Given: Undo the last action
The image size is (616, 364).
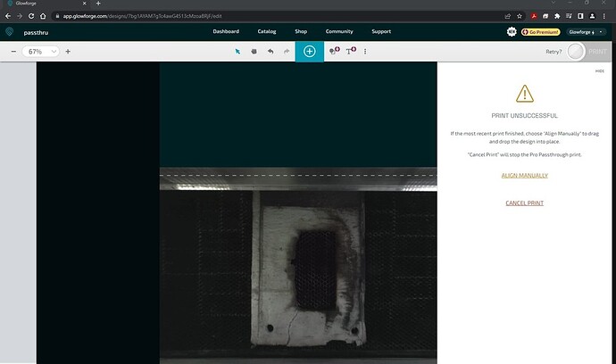Looking at the screenshot, I should [x=271, y=52].
